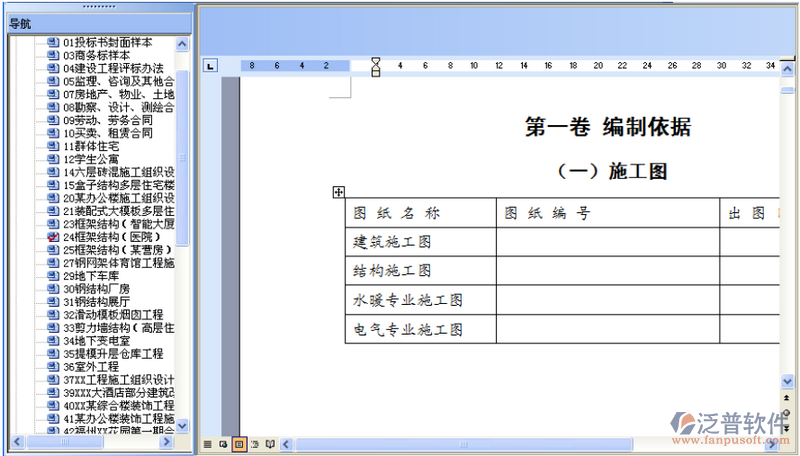Click table header cell 图纸编号
The image size is (800, 456).
point(608,213)
